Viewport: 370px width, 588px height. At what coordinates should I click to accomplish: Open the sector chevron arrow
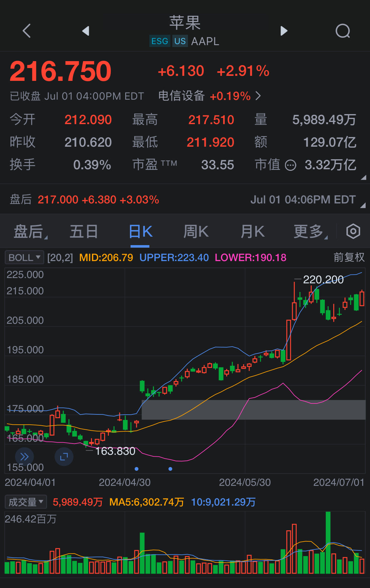(x=258, y=96)
